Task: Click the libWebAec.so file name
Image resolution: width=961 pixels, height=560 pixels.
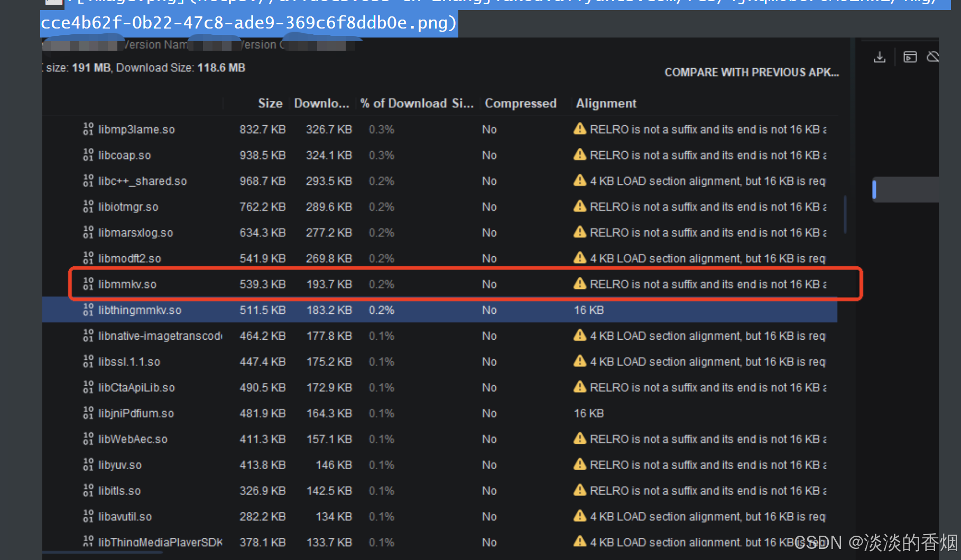Action: coord(133,440)
